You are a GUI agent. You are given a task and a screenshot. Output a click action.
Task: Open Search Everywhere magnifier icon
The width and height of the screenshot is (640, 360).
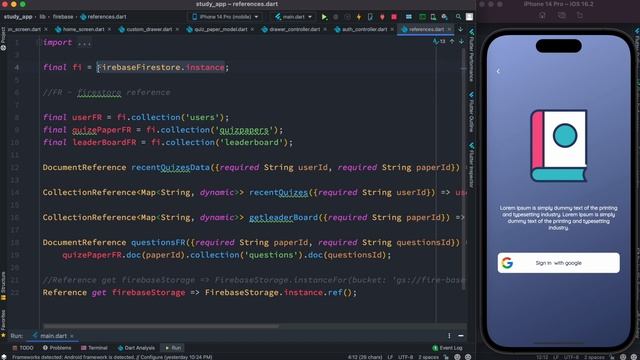click(x=458, y=17)
